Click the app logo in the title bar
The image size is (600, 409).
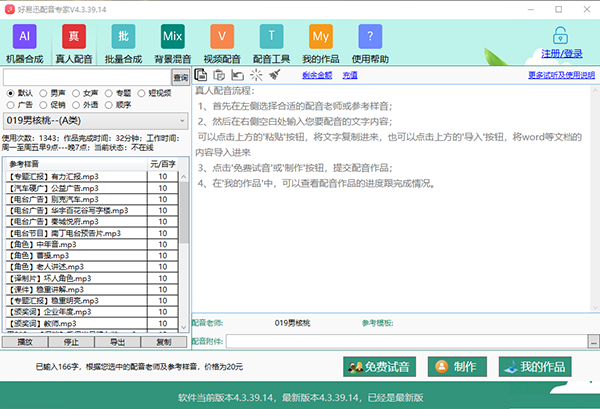click(10, 9)
